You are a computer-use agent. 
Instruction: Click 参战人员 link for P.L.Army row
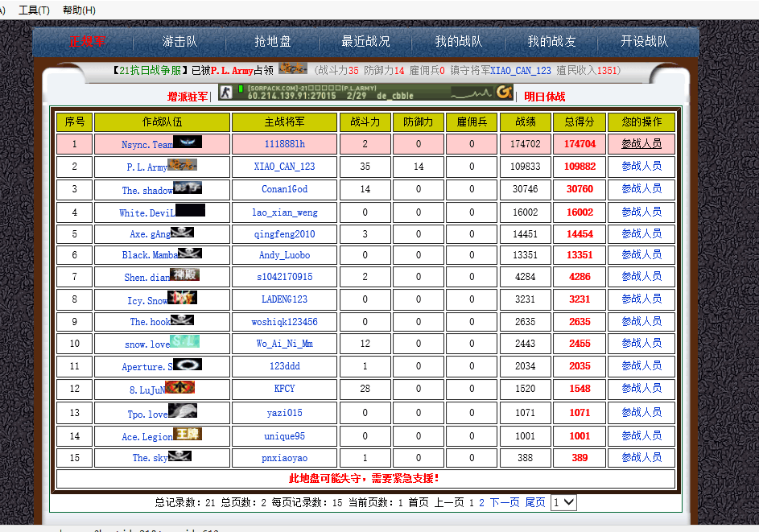pyautogui.click(x=641, y=167)
